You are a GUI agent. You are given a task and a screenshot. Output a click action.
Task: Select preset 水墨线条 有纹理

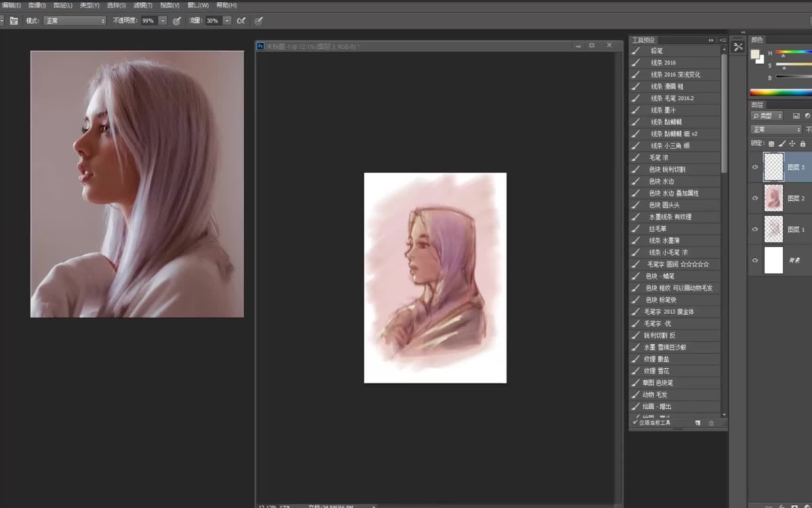674,217
